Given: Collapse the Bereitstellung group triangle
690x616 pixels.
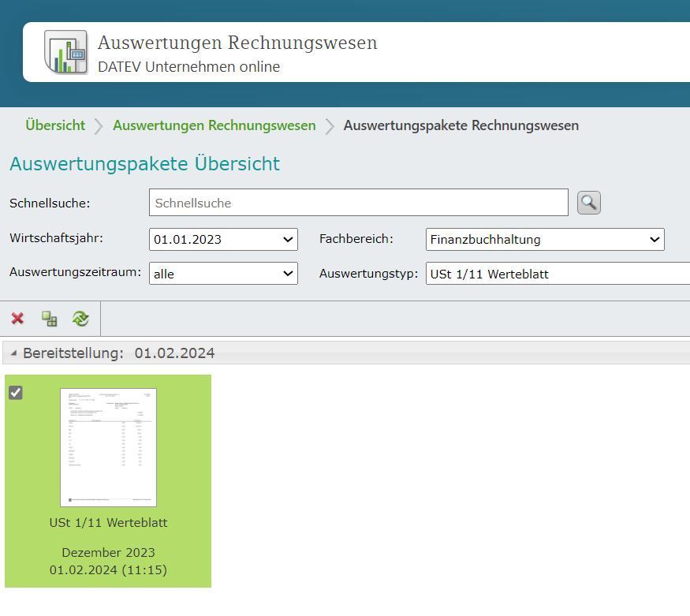Looking at the screenshot, I should coord(13,353).
